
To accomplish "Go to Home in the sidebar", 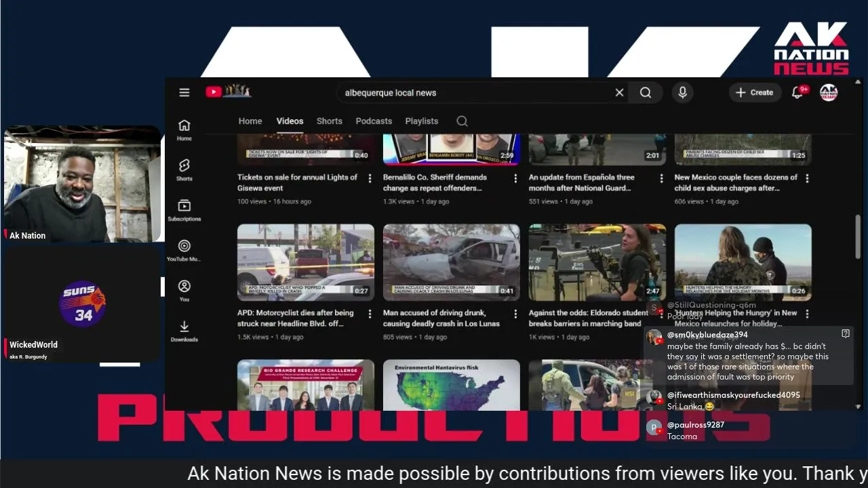I will click(x=184, y=129).
